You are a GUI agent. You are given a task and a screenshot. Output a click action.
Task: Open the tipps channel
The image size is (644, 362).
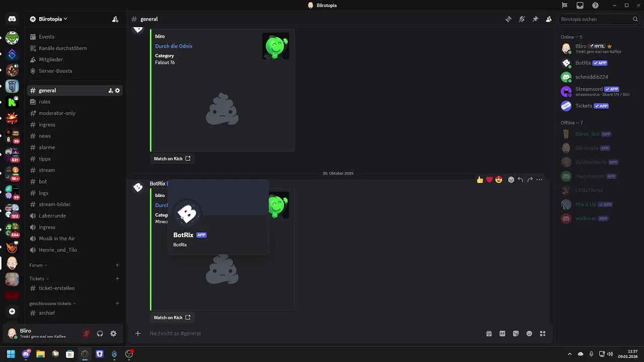[75, 159]
